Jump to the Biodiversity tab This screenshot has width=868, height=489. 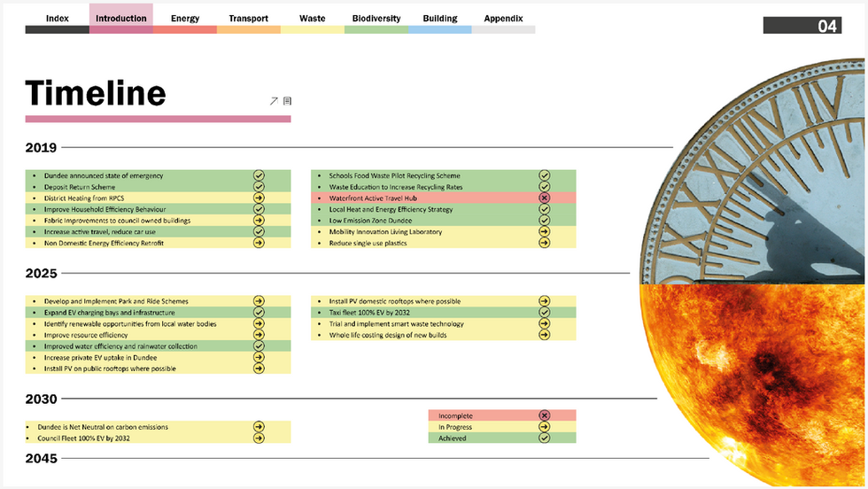click(x=376, y=19)
